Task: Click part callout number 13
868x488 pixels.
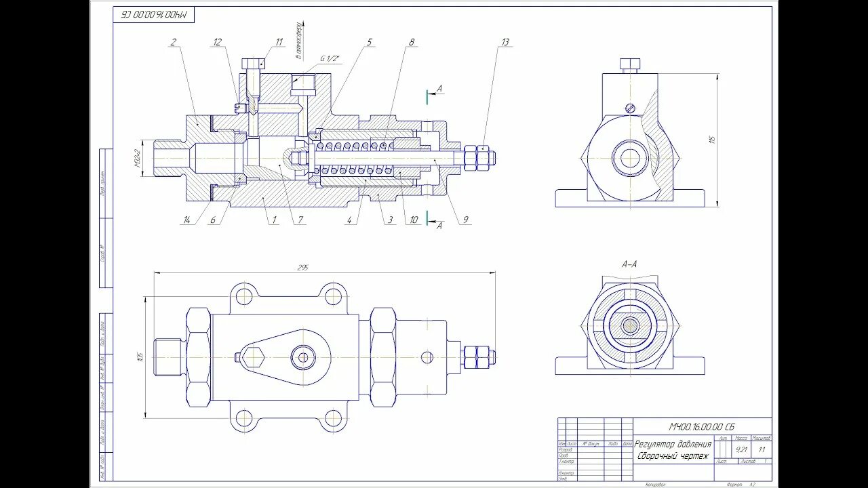Action: click(505, 42)
